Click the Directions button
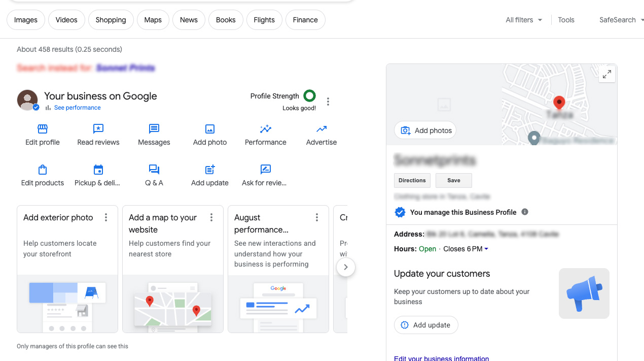Image resolution: width=644 pixels, height=361 pixels. click(412, 180)
